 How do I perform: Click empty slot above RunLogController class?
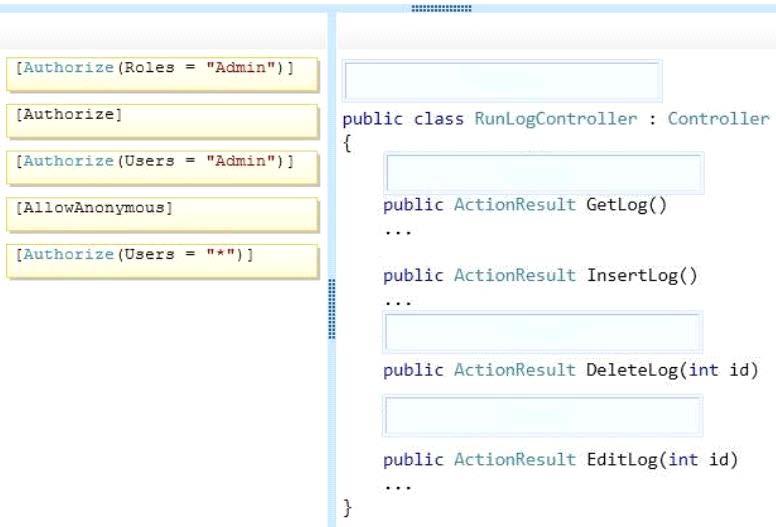502,81
